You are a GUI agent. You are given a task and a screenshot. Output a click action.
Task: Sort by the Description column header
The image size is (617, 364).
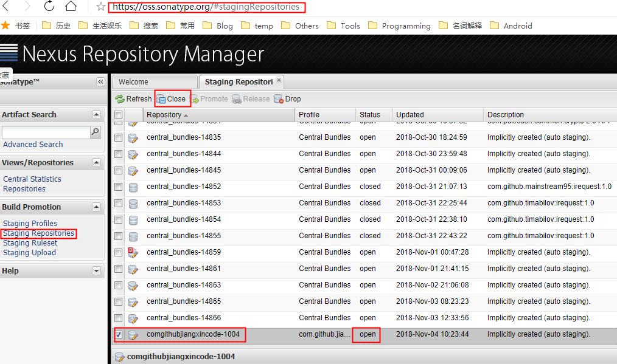tap(551, 115)
